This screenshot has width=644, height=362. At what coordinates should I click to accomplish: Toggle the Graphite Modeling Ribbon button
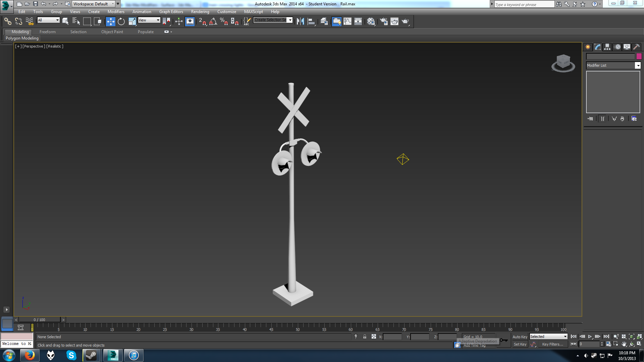(336, 21)
